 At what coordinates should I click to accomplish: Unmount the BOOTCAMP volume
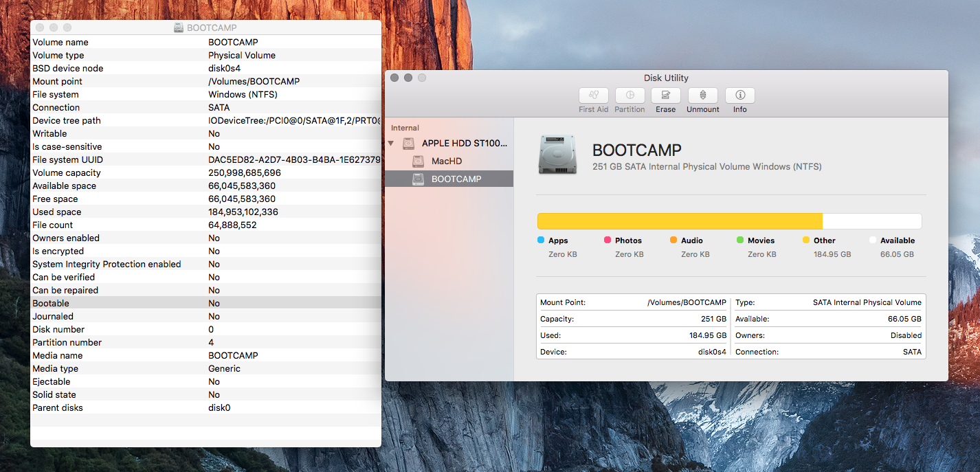[702, 95]
